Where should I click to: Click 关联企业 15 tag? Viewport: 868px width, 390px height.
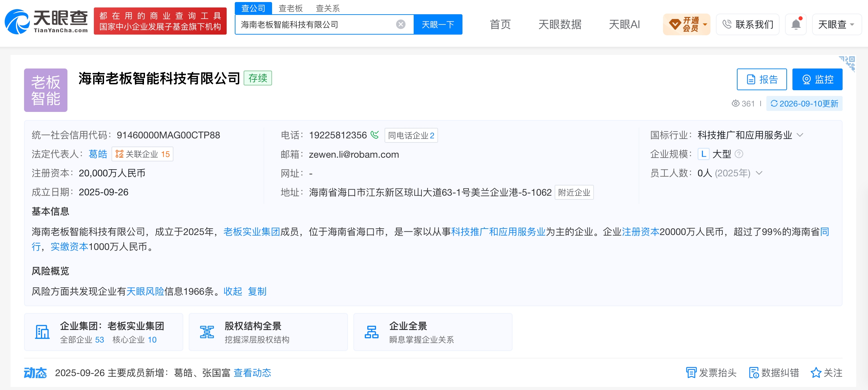tap(142, 154)
